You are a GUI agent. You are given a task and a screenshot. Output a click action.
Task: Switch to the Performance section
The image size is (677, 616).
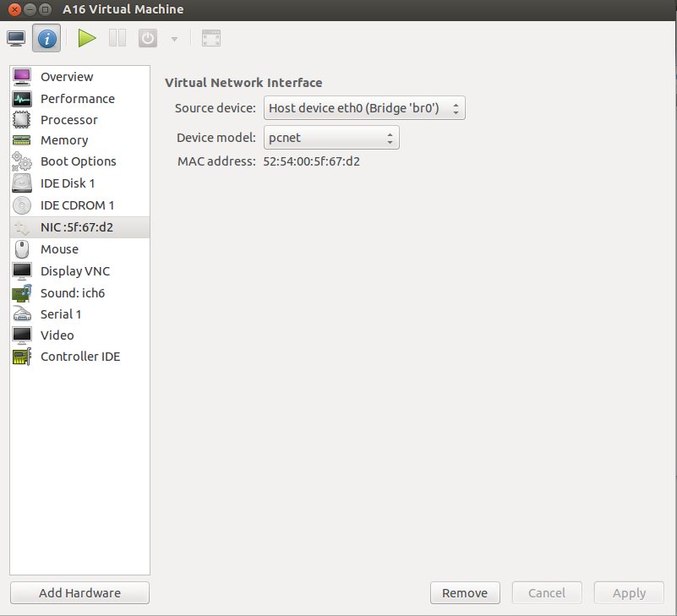[x=76, y=98]
